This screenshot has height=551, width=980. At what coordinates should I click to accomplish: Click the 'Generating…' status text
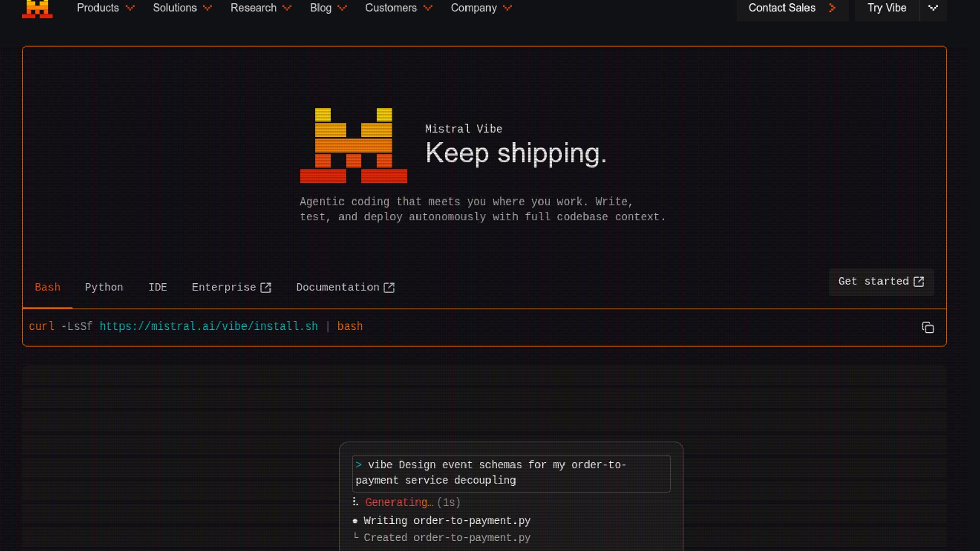(400, 503)
